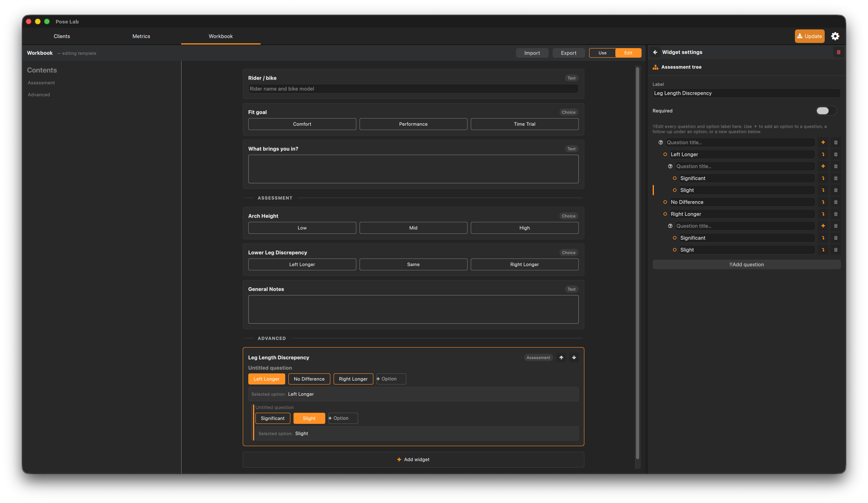Delete the question nested under Left Longer

pos(836,166)
